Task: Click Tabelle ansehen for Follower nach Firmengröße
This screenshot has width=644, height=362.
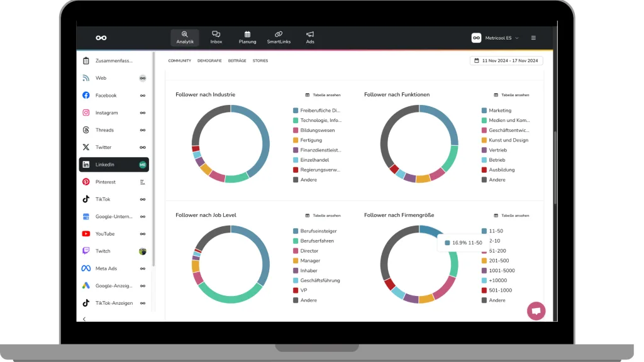Action: 511,216
